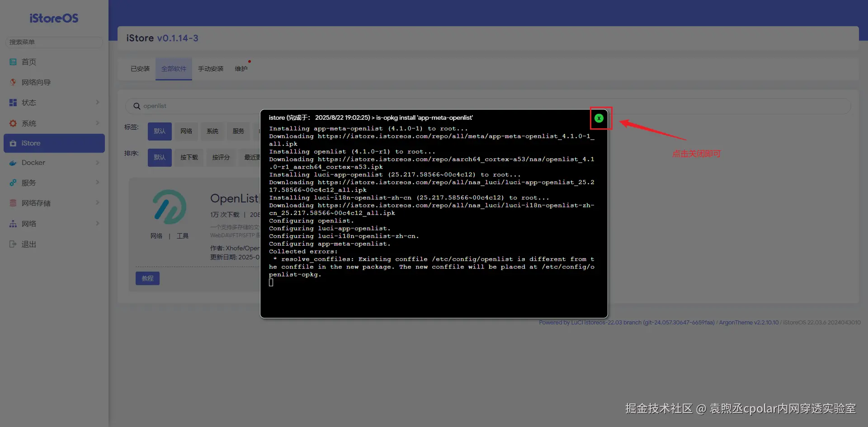Close the install log dialog with green X
Image resolution: width=868 pixels, height=427 pixels.
pos(599,118)
